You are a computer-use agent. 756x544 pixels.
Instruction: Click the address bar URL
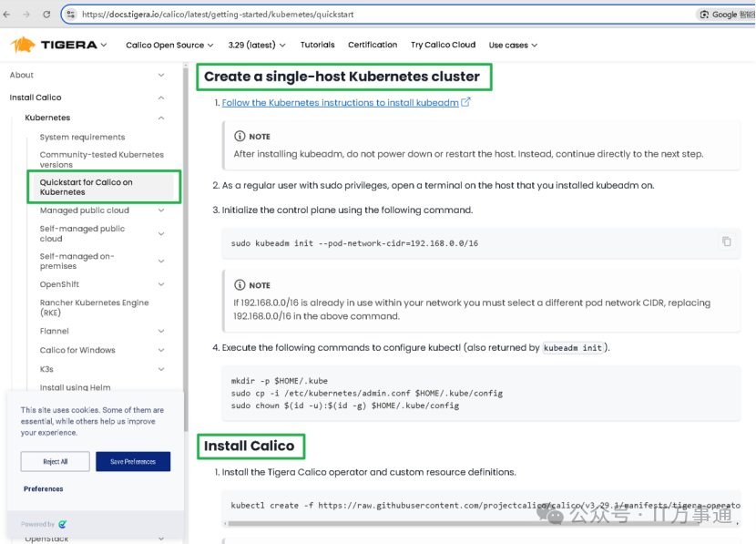tap(218, 15)
